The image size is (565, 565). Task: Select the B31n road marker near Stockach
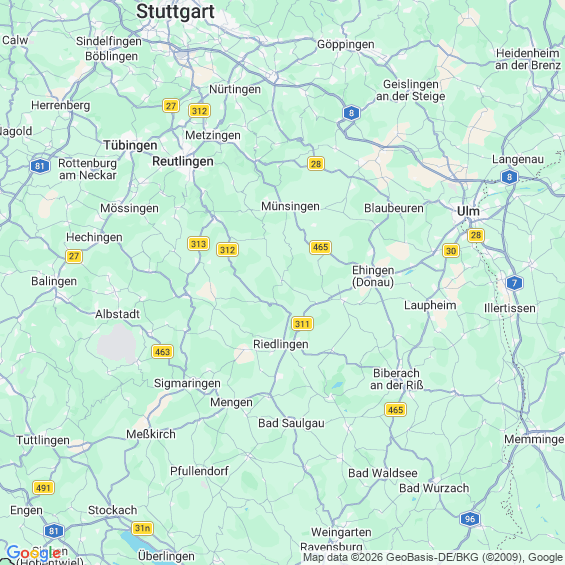pos(142,528)
